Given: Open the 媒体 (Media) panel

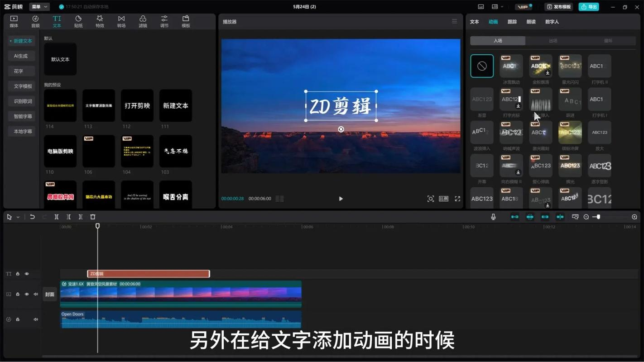Looking at the screenshot, I should click(x=14, y=21).
